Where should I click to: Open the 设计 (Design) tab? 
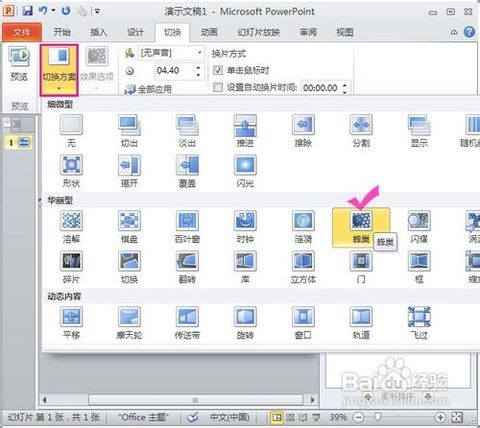click(x=135, y=32)
